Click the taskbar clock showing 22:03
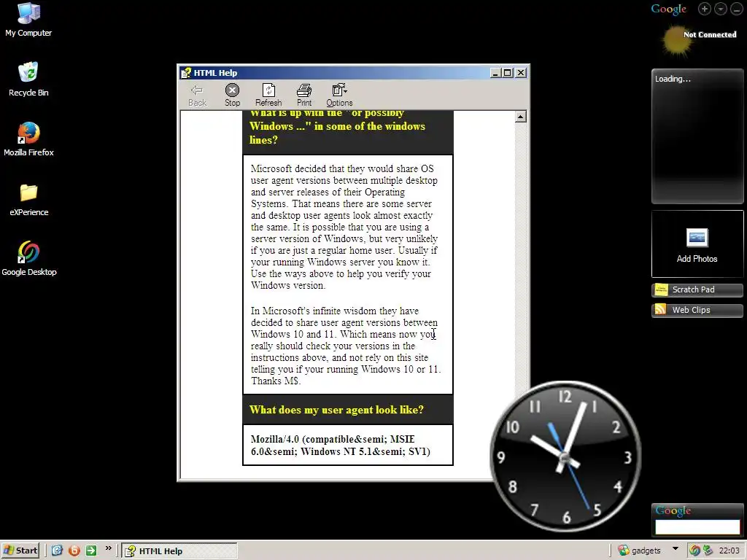The width and height of the screenshot is (747, 560). pyautogui.click(x=729, y=551)
